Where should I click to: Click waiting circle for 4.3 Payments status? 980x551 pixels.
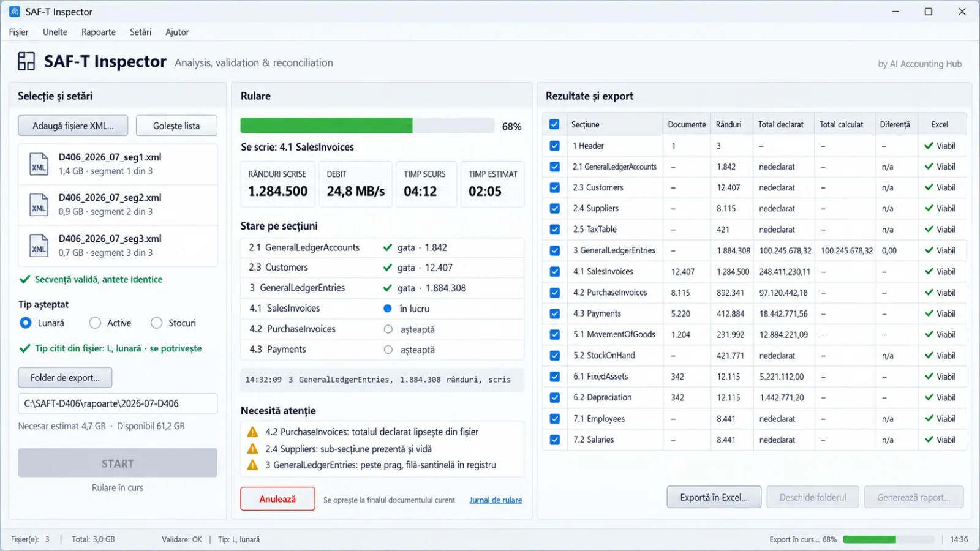(388, 350)
